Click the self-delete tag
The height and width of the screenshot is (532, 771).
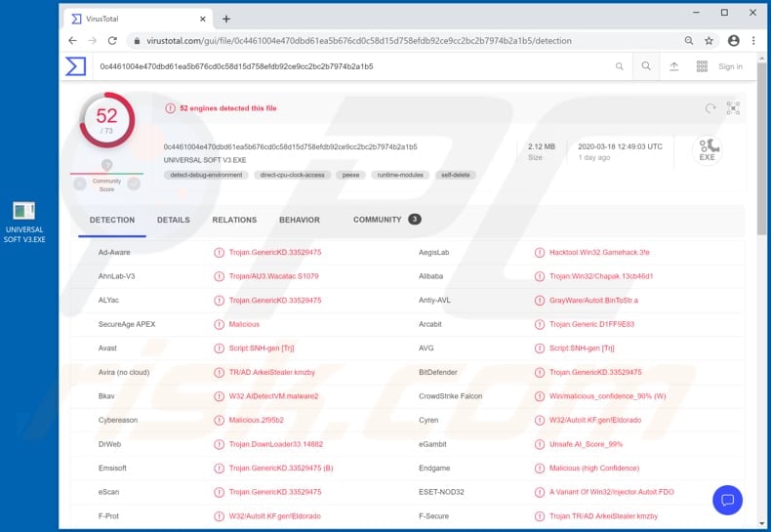pyautogui.click(x=456, y=175)
